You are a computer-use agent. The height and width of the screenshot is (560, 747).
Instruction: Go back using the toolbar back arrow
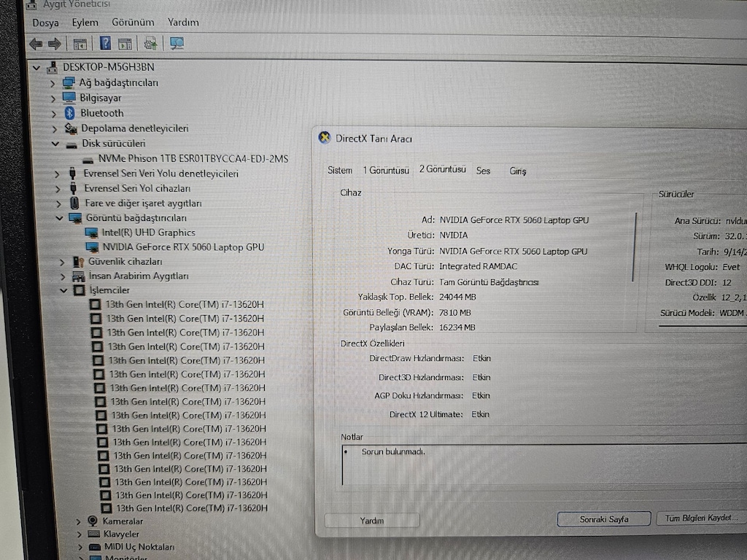36,44
